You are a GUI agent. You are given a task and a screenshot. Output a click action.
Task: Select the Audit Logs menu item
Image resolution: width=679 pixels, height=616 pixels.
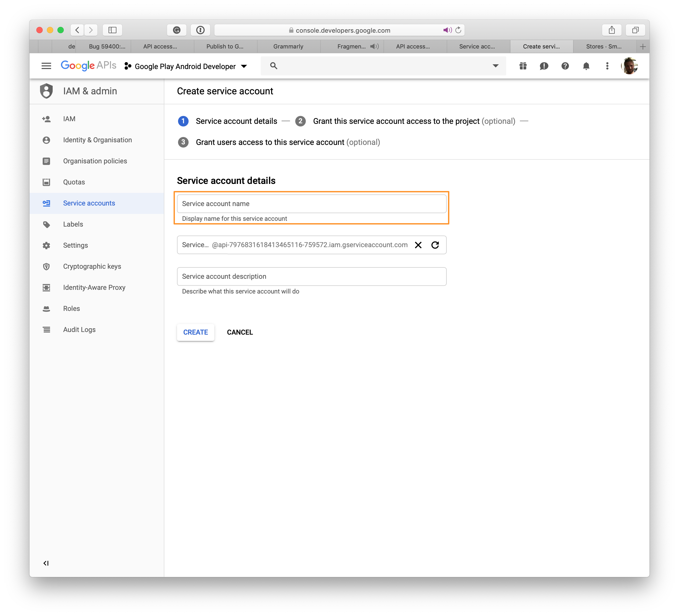[79, 330]
